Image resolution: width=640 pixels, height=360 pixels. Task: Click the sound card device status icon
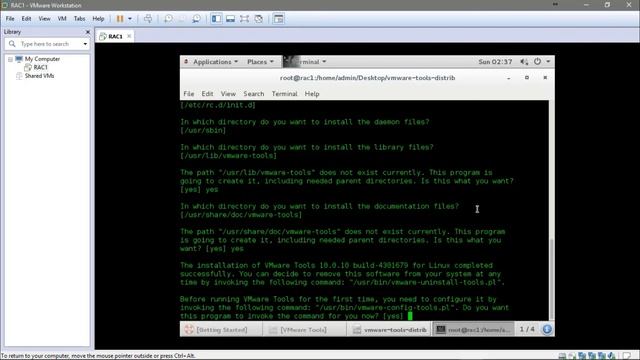pos(611,356)
